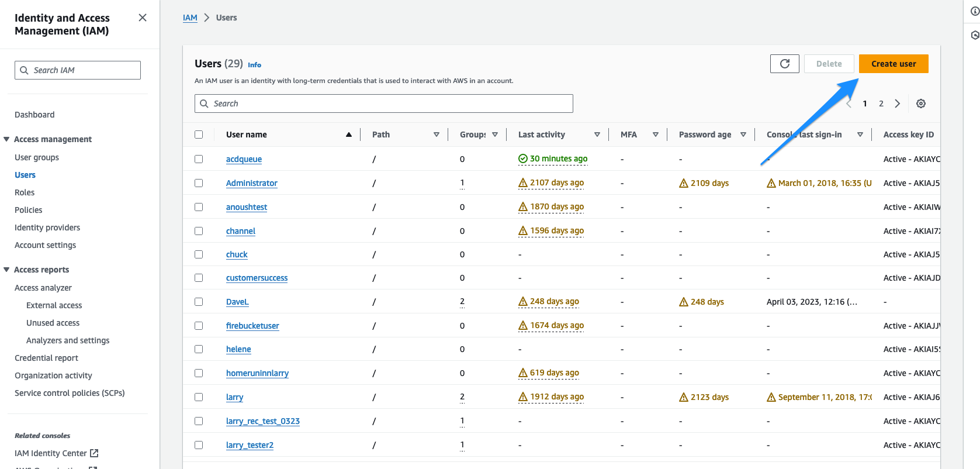This screenshot has height=469, width=980.
Task: Click the Create user button
Action: pos(894,64)
